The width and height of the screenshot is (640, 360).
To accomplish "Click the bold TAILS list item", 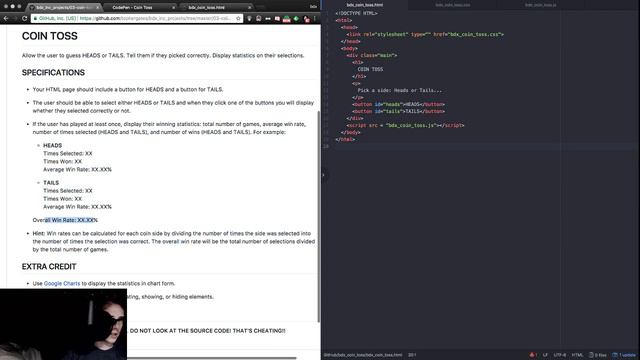I will click(51, 182).
